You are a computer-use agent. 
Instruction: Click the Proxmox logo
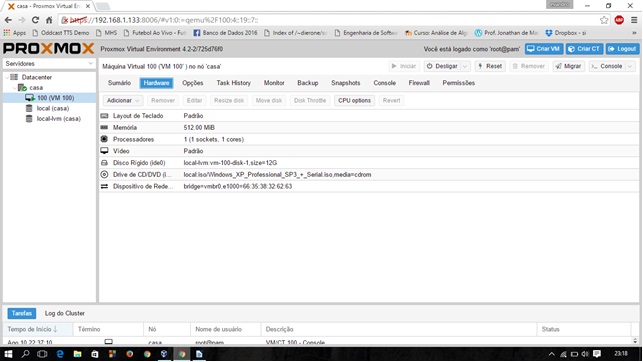48,48
